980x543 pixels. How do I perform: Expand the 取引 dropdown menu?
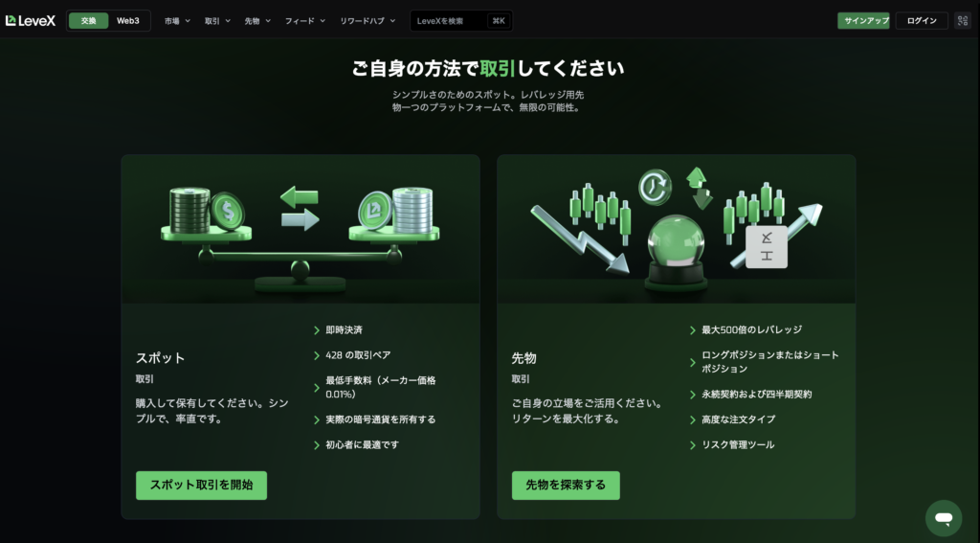click(217, 21)
